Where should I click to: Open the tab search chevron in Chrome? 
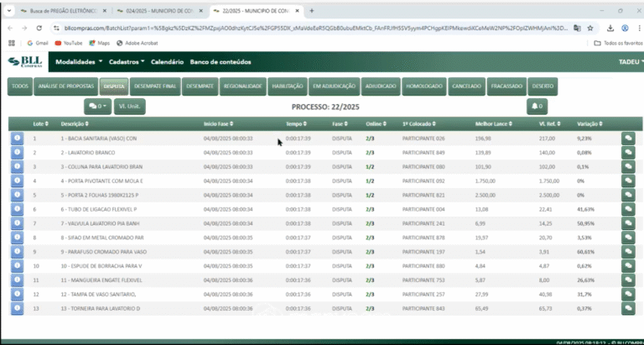[x=9, y=11]
